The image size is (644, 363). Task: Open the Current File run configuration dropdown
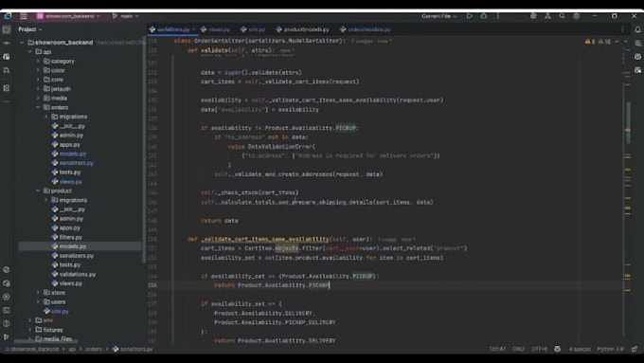point(439,16)
